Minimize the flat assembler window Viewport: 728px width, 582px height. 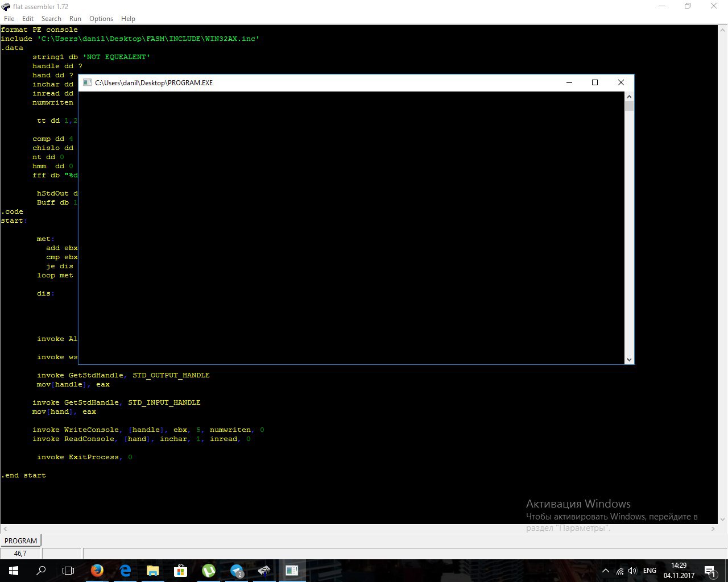tap(662, 6)
